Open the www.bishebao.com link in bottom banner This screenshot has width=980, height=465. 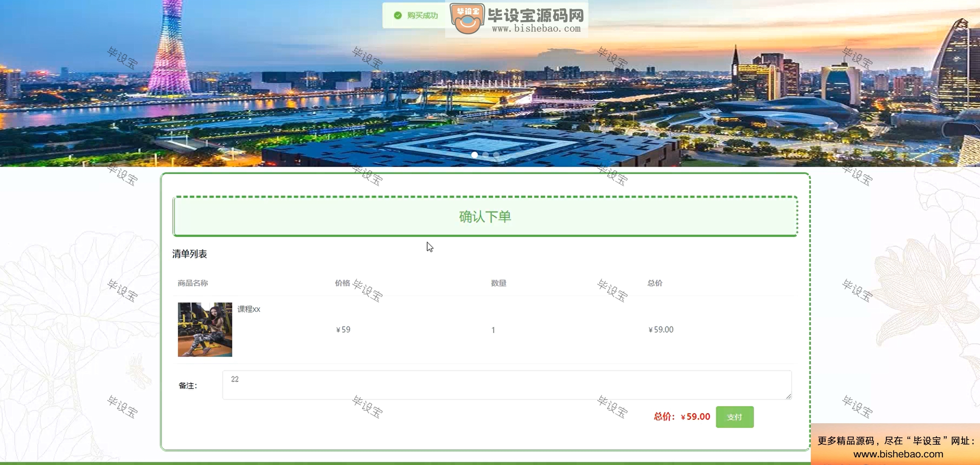[x=898, y=454]
